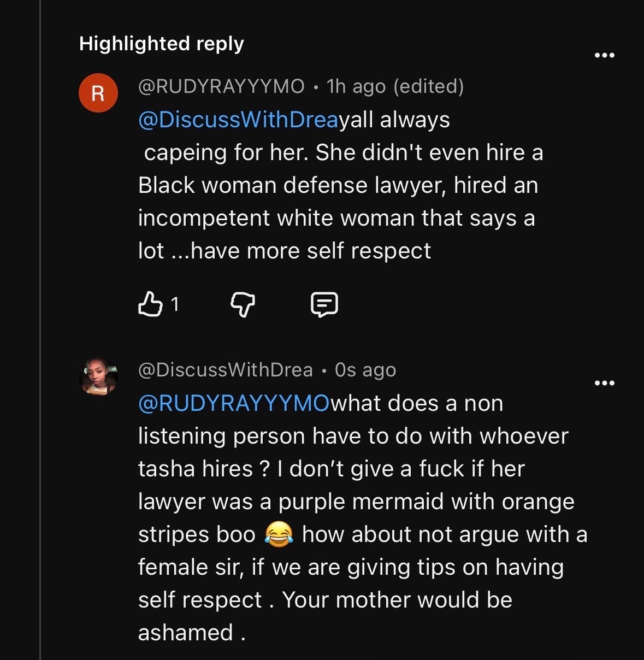Follow the blue @DiscussWithDrea mention link

click(239, 120)
